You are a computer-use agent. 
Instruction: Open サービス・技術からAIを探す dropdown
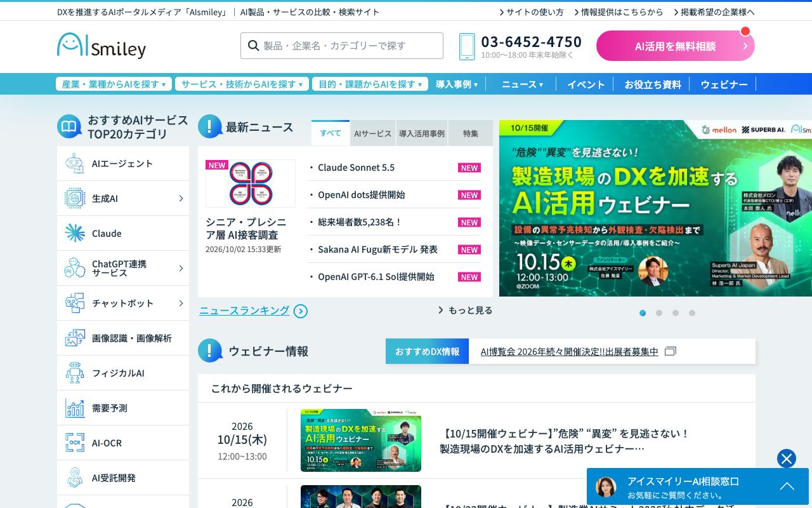[x=242, y=84]
